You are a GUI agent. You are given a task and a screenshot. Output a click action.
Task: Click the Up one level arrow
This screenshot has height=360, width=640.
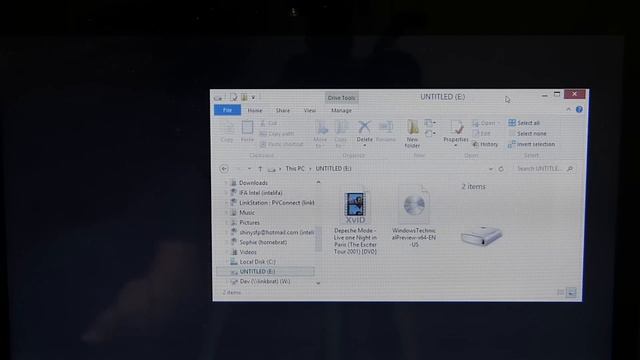[260, 169]
